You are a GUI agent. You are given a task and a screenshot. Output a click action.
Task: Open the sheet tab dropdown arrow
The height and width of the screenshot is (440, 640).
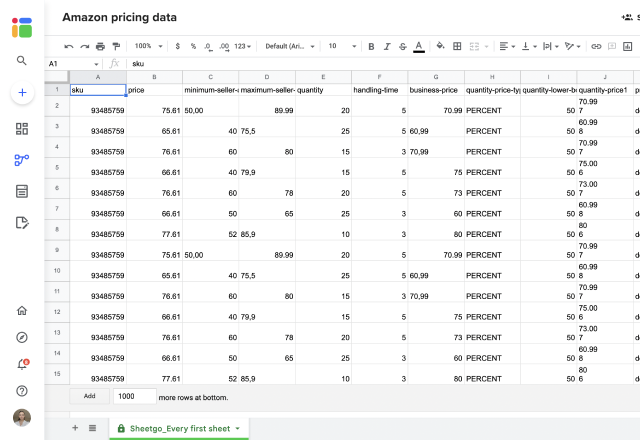[x=238, y=429]
